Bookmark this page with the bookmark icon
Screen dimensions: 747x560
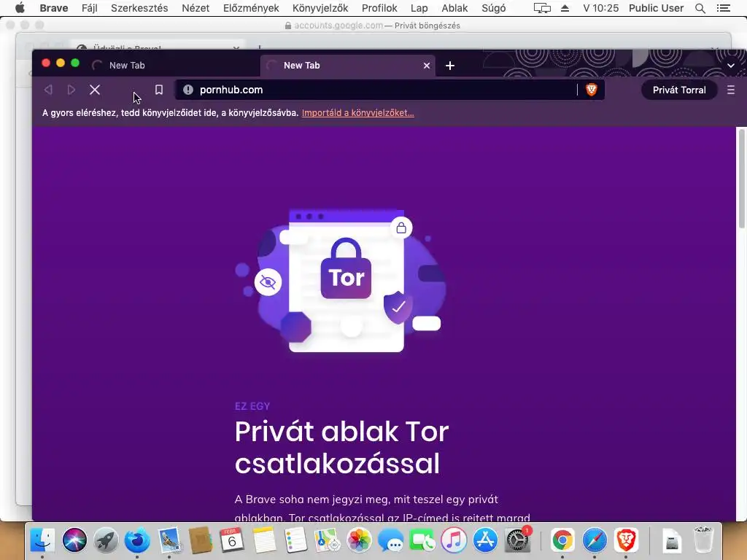[x=158, y=90]
